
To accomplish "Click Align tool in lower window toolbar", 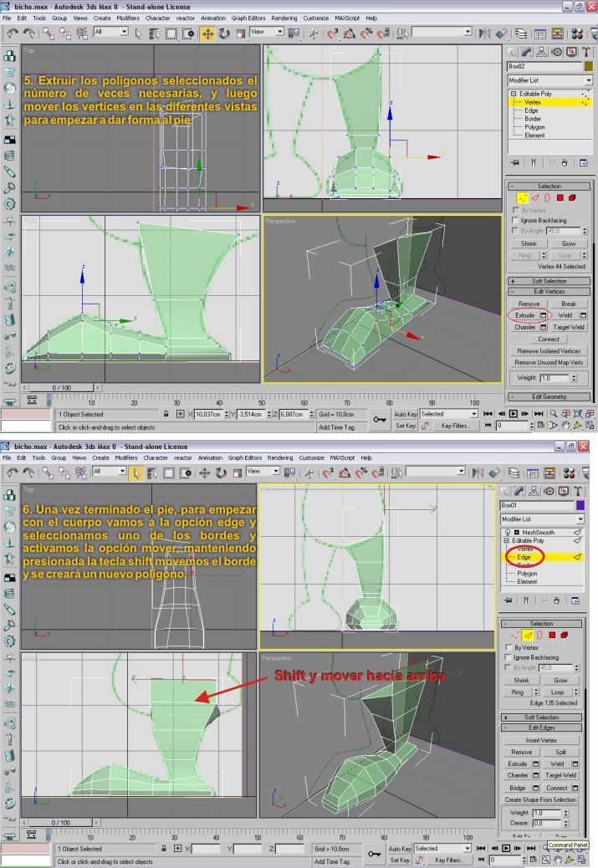I will click(494, 473).
